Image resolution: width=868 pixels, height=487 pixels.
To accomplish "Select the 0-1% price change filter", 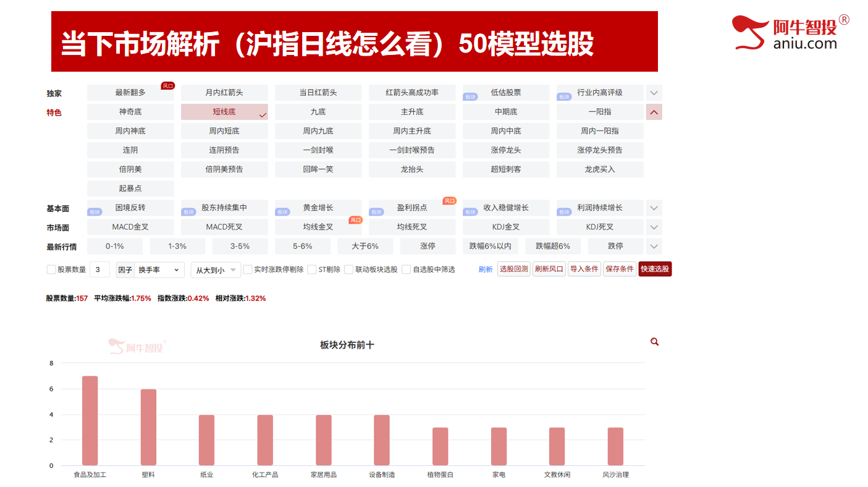I will pos(115,246).
